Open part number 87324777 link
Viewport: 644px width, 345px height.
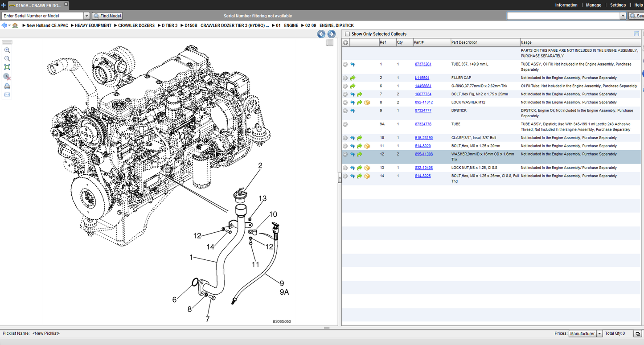(x=423, y=111)
